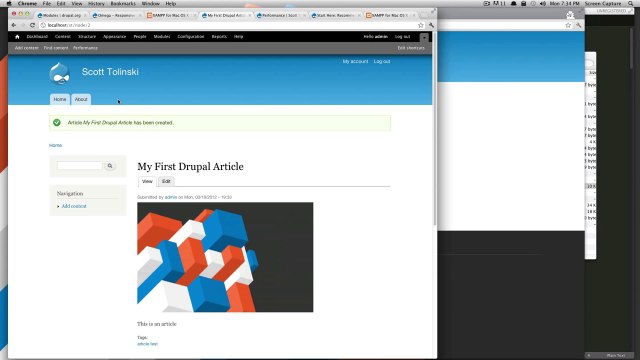Click the colorful cubes article image
640x360 pixels.
coord(225,257)
